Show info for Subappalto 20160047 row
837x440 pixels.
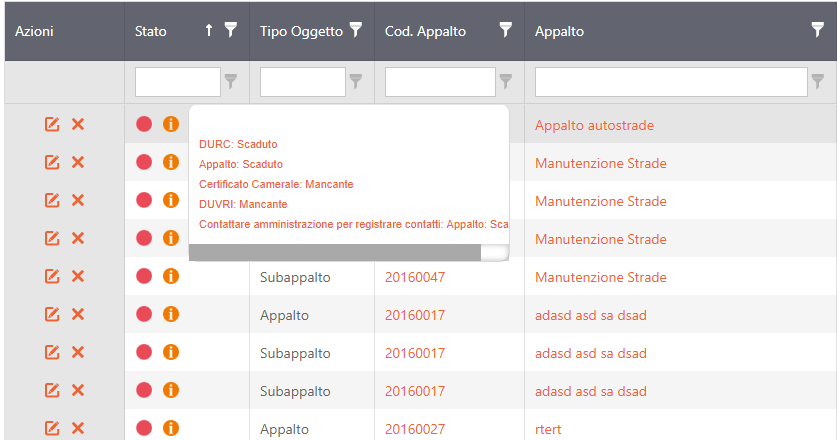click(x=171, y=276)
